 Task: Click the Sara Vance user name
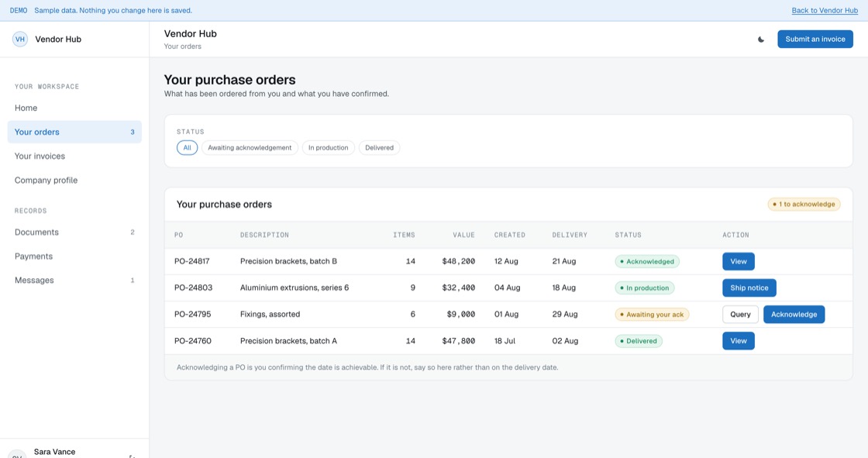tap(54, 452)
